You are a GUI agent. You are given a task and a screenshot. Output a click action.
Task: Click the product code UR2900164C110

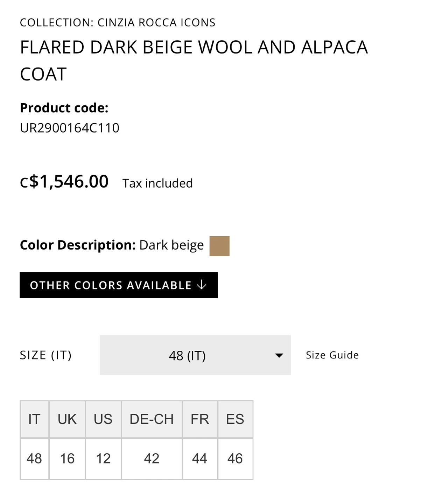coord(70,128)
